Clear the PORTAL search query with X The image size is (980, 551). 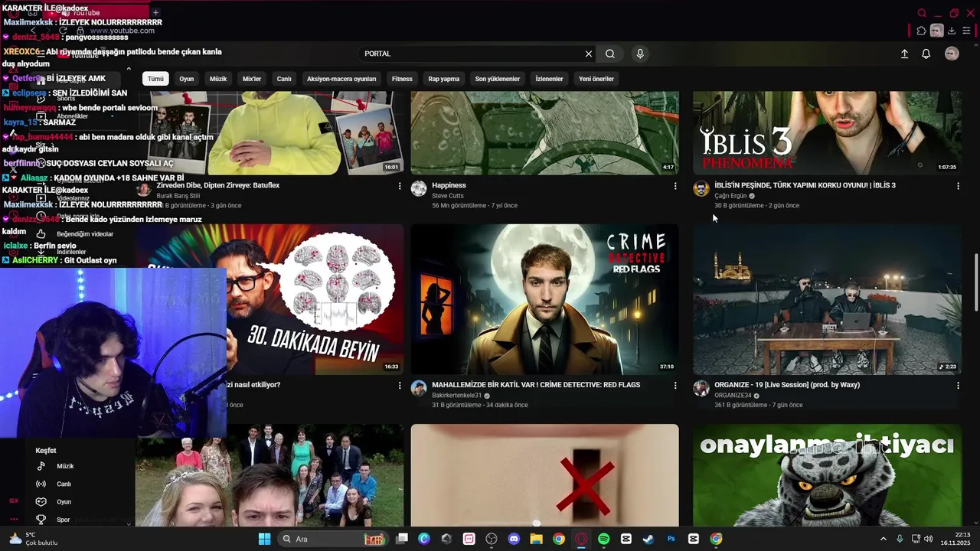click(x=589, y=54)
